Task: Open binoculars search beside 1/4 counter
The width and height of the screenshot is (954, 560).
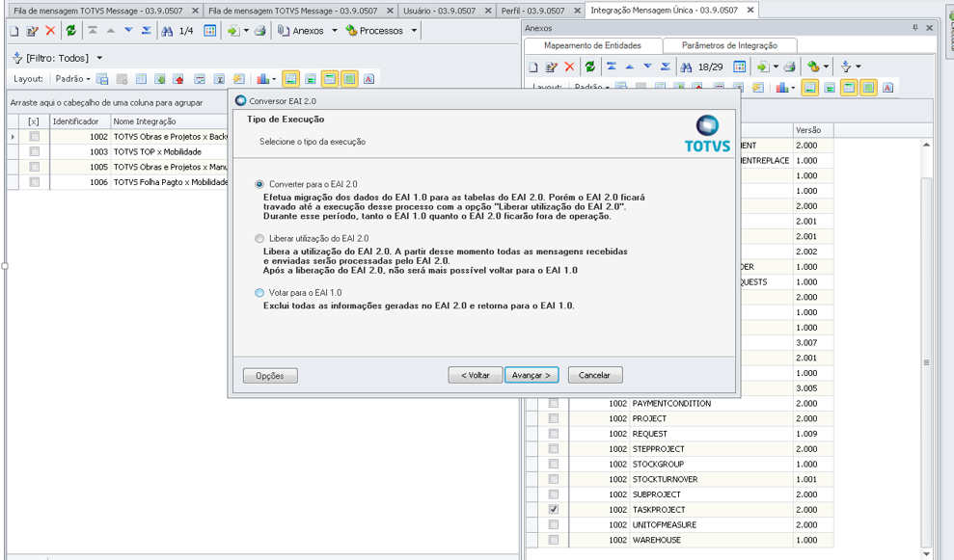Action: (167, 31)
